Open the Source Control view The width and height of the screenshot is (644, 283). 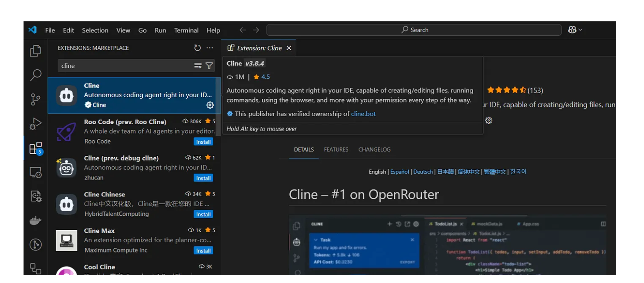click(x=35, y=99)
